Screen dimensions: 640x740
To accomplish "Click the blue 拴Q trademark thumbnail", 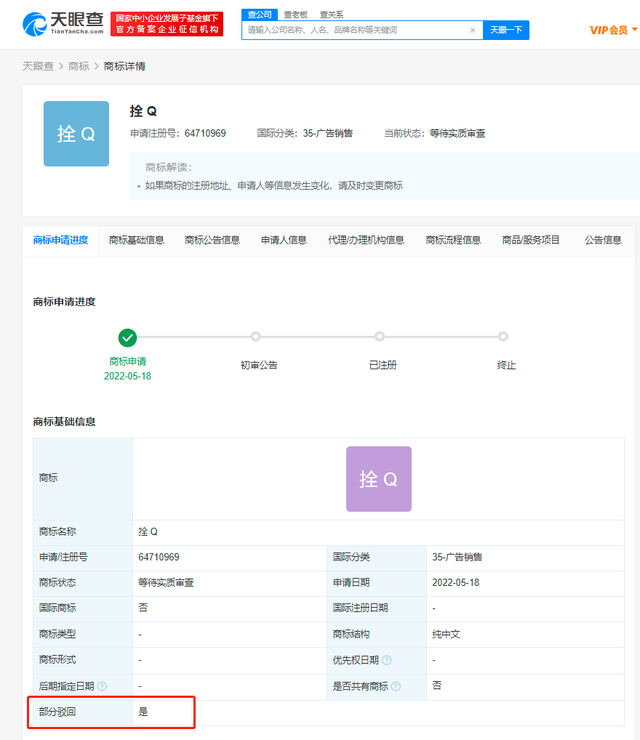I will [x=76, y=134].
